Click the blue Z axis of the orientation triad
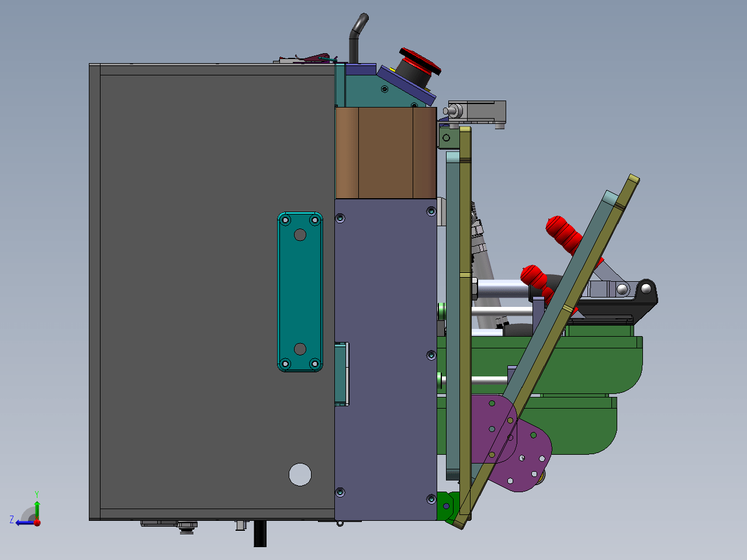747x560 pixels. (x=25, y=522)
